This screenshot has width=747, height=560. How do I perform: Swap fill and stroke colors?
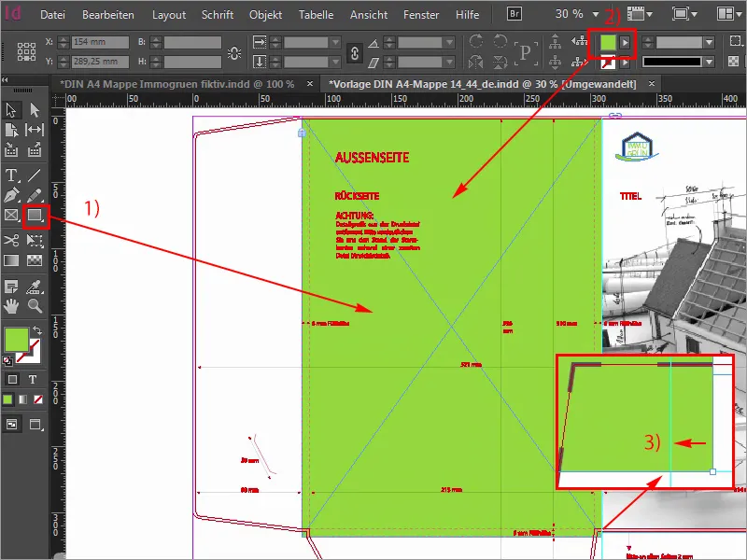pyautogui.click(x=36, y=330)
